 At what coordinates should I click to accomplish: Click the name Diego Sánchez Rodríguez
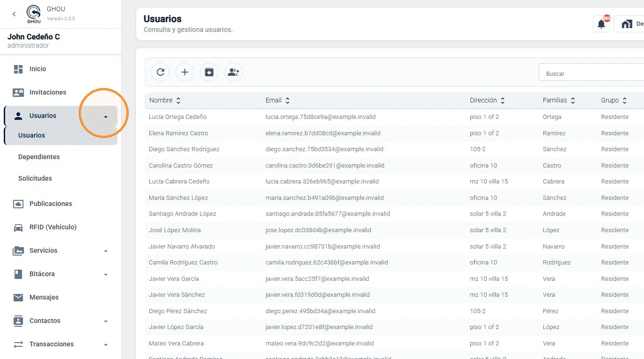(184, 149)
